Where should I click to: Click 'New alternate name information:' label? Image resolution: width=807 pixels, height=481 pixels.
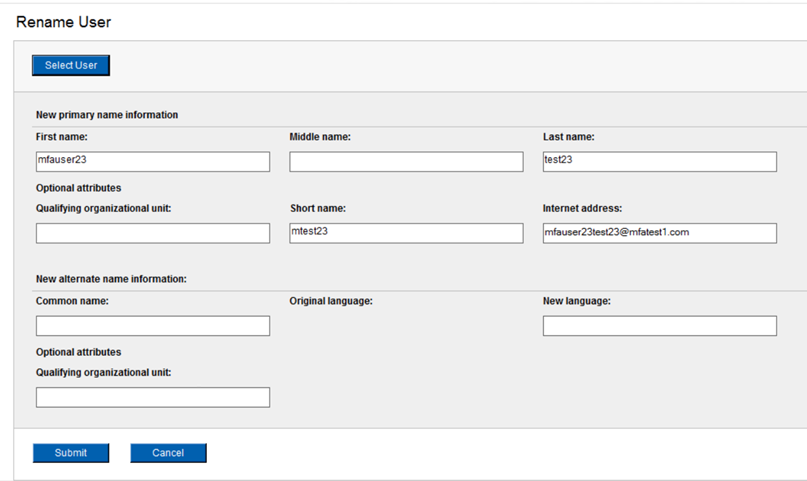[x=111, y=279]
